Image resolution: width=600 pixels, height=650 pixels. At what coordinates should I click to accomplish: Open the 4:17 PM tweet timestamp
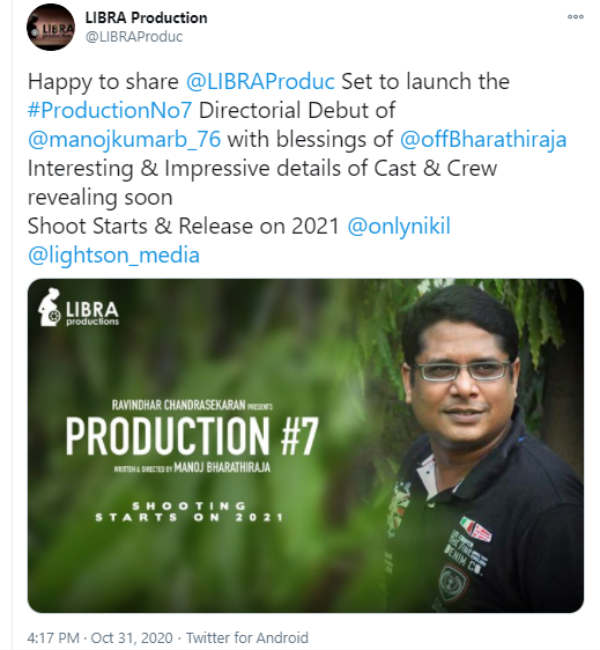tap(53, 638)
